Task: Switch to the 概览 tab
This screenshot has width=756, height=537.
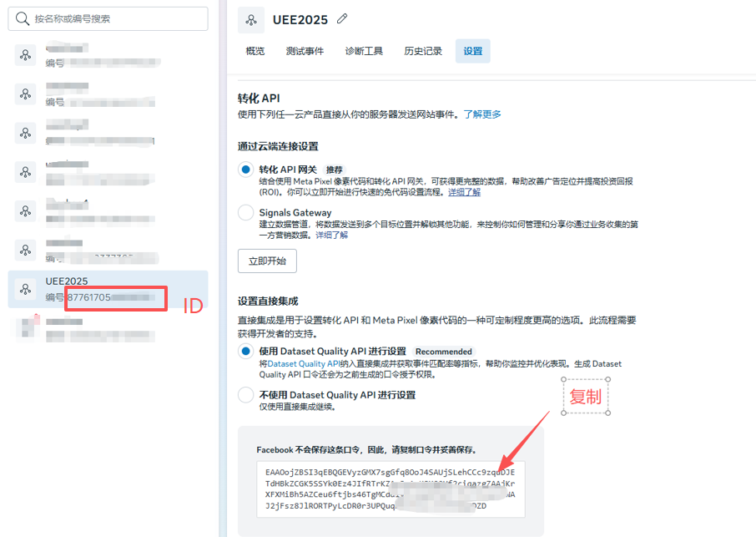Action: (255, 51)
